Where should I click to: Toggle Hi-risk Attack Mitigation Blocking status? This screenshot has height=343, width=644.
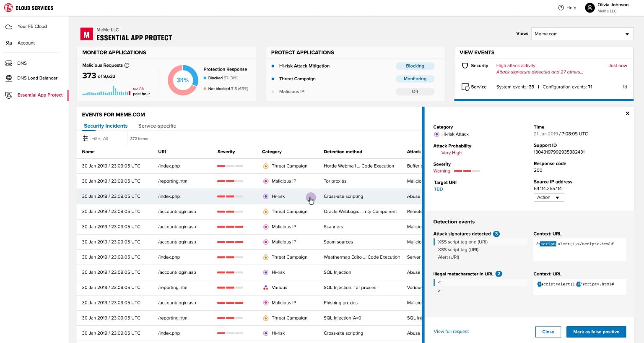pos(415,66)
